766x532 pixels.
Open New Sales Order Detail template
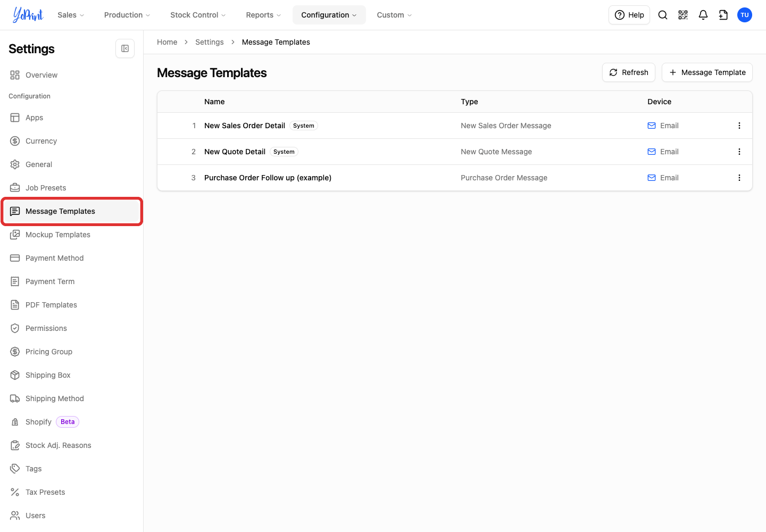[x=245, y=126]
